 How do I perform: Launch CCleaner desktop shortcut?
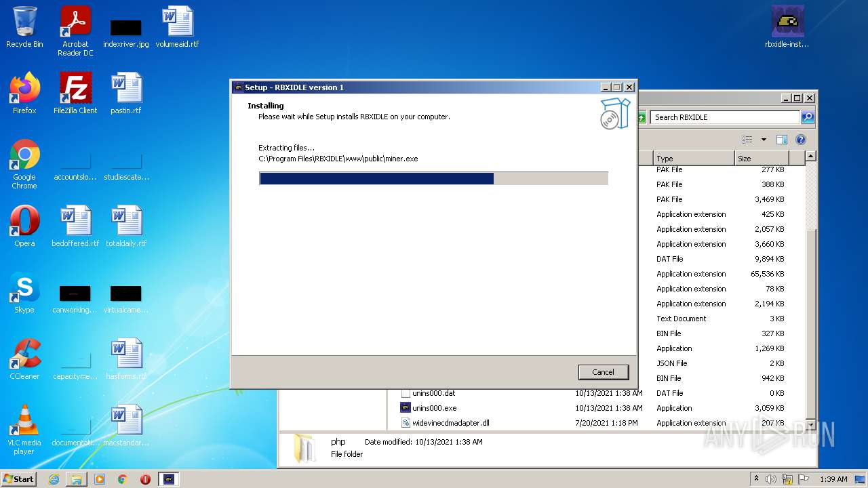coord(24,359)
